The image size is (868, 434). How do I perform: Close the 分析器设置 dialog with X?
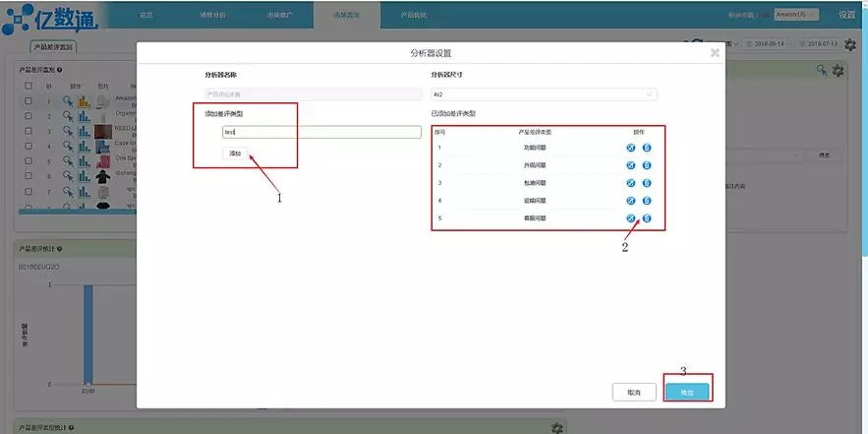coord(716,53)
